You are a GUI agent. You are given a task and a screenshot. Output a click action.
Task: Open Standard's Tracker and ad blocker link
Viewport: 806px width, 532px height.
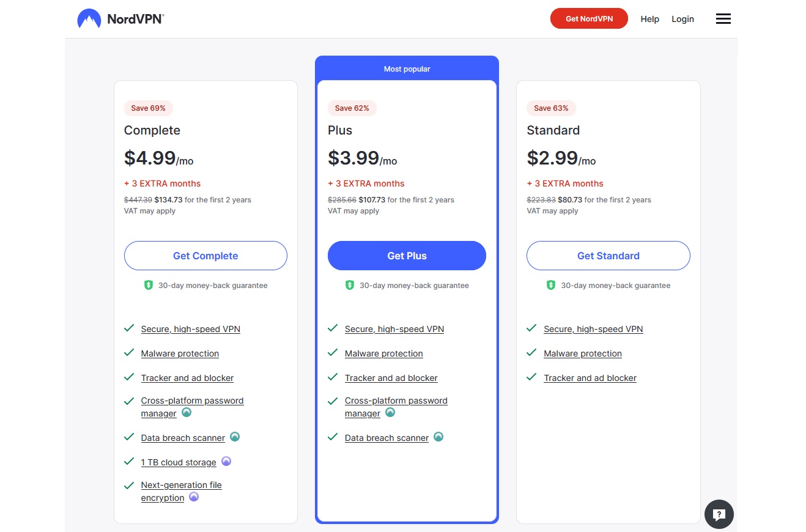click(x=590, y=378)
